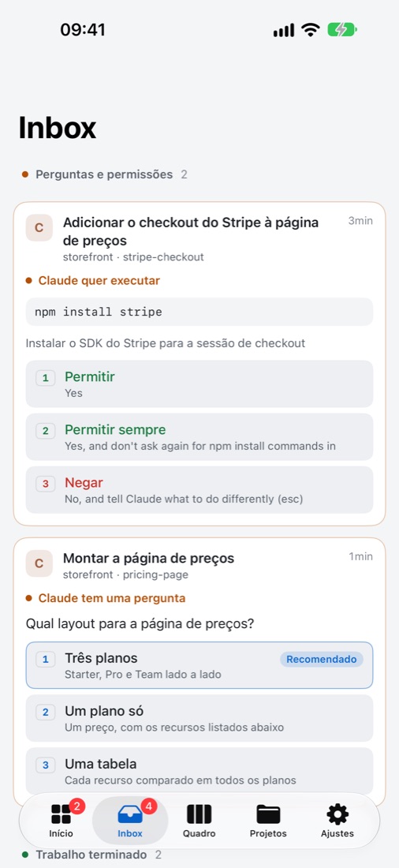Image resolution: width=399 pixels, height=868 pixels.
Task: Open Ajustes gear icon
Action: [x=337, y=814]
